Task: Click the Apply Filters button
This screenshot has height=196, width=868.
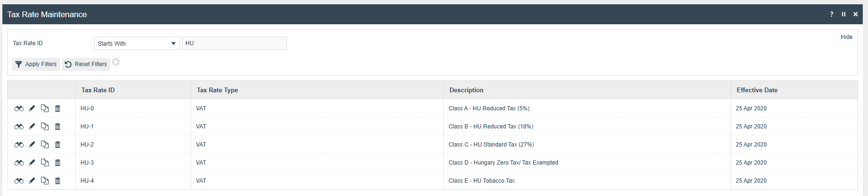Action: pos(36,64)
